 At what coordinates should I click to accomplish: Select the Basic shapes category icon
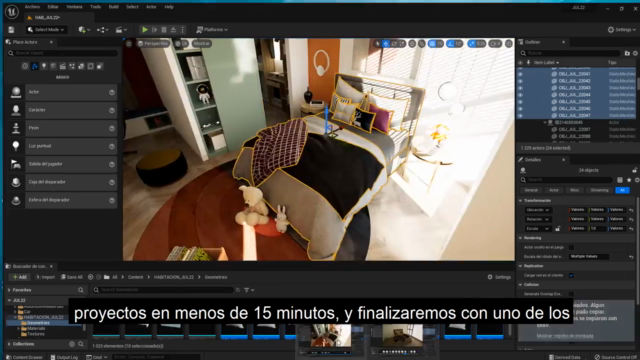[x=35, y=66]
